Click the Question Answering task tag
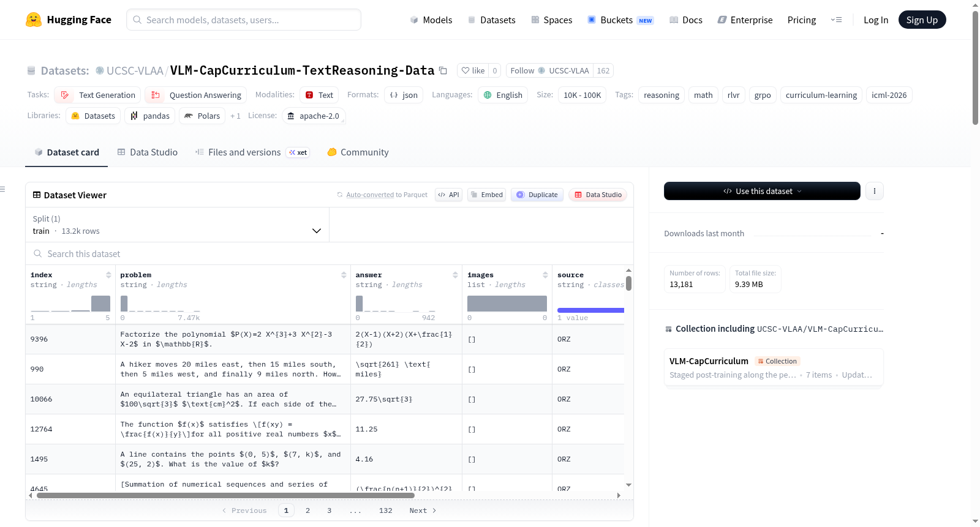 (x=196, y=95)
